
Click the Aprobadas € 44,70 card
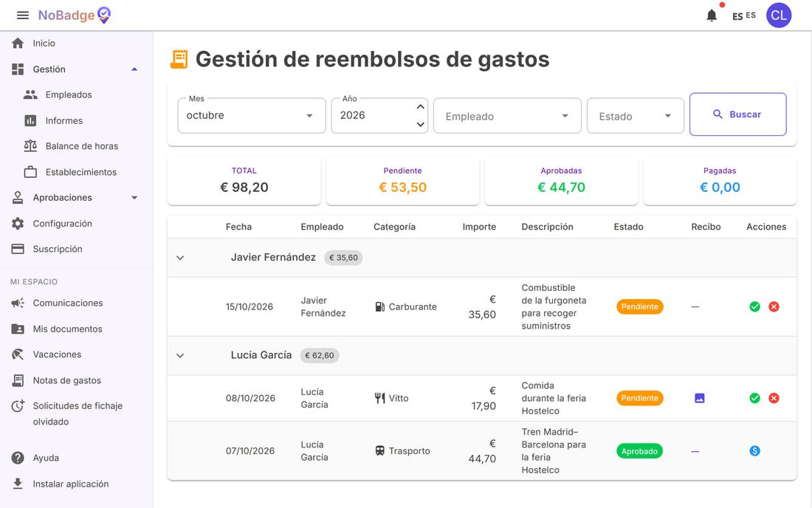tap(561, 181)
